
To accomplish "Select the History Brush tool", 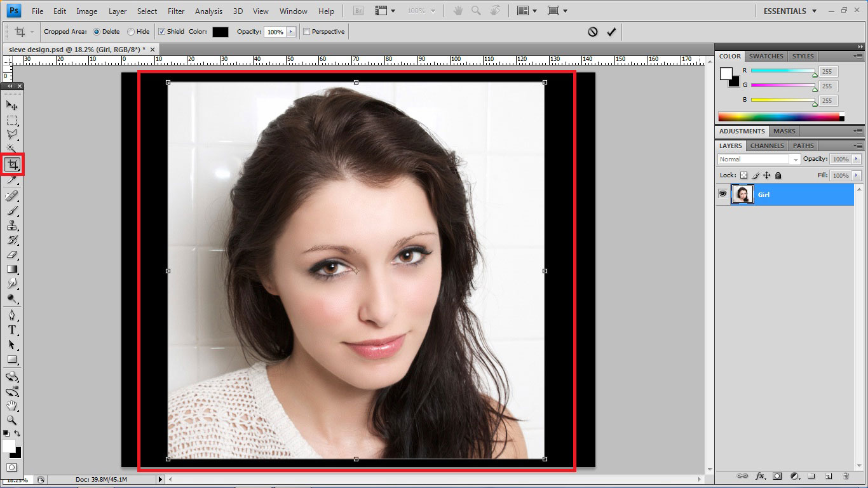I will coord(12,240).
